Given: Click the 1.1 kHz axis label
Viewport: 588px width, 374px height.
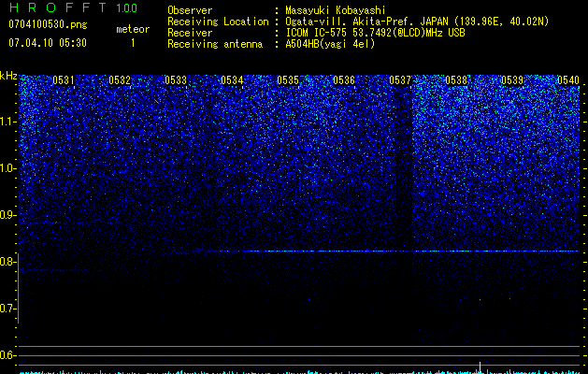Looking at the screenshot, I should [7, 122].
